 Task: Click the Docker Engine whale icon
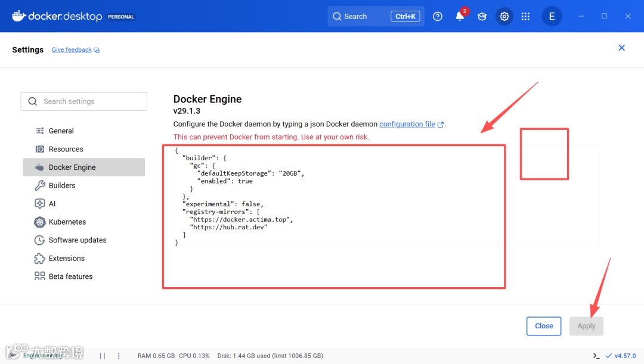(40, 167)
